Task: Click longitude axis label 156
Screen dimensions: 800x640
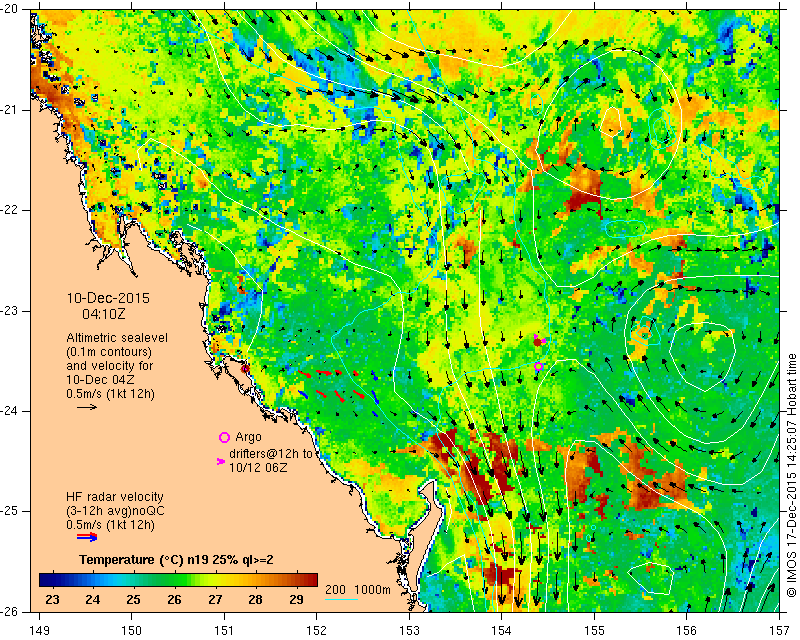Action: point(687,631)
